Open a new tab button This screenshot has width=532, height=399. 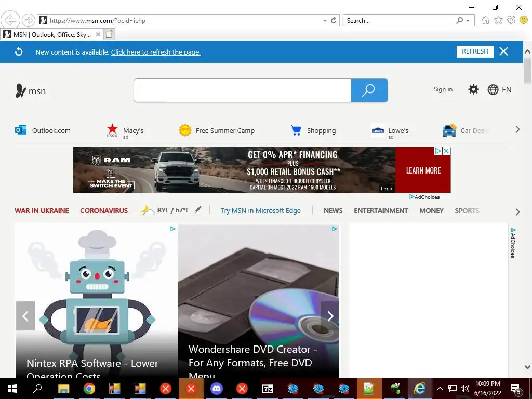tap(110, 34)
